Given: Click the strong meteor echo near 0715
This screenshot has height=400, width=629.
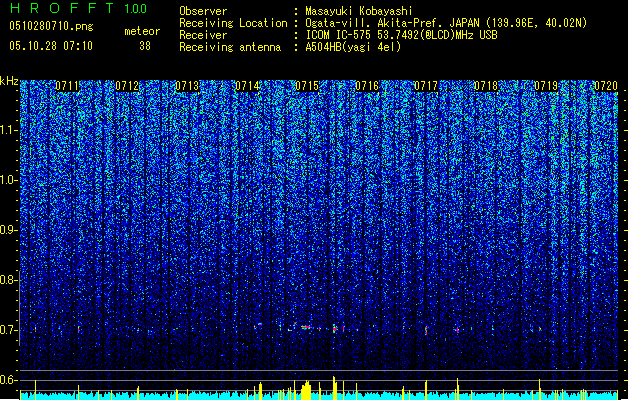Looking at the screenshot, I should point(306,327).
